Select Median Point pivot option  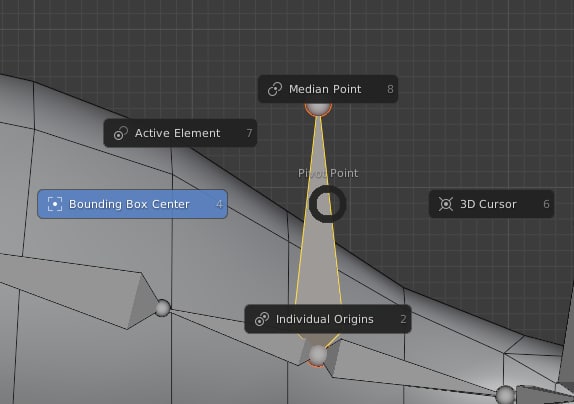click(x=328, y=89)
